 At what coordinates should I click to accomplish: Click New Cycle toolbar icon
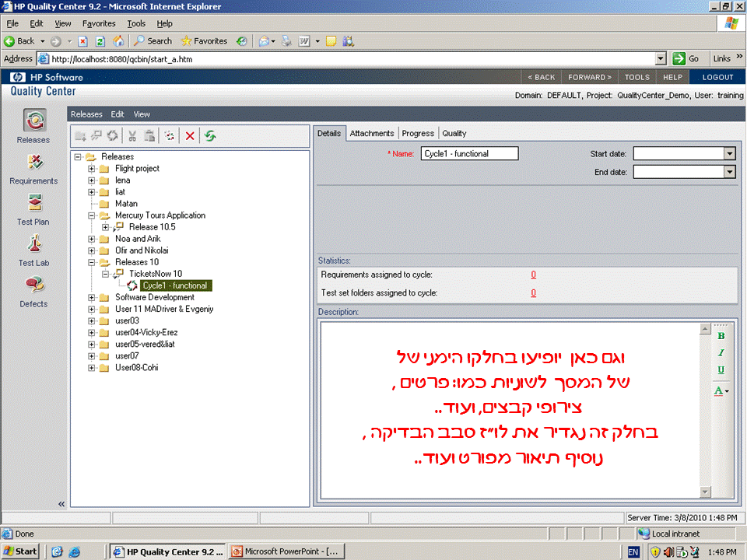tap(112, 136)
